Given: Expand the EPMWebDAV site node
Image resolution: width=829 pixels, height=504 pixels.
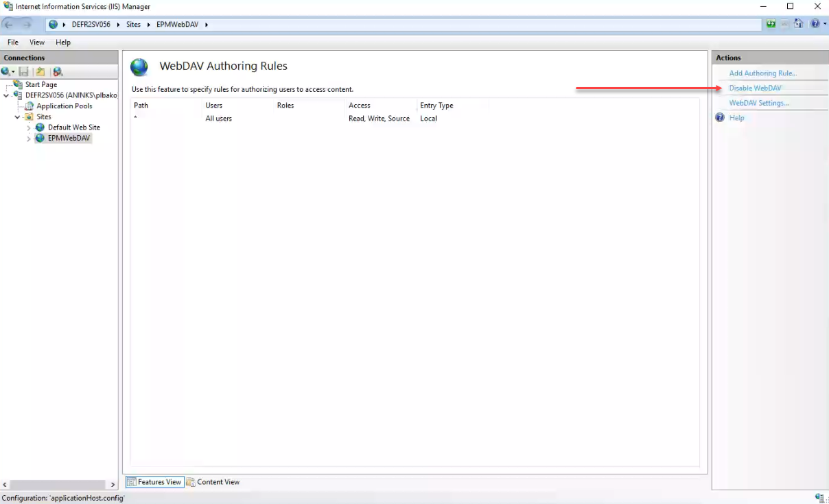Looking at the screenshot, I should coord(29,139).
